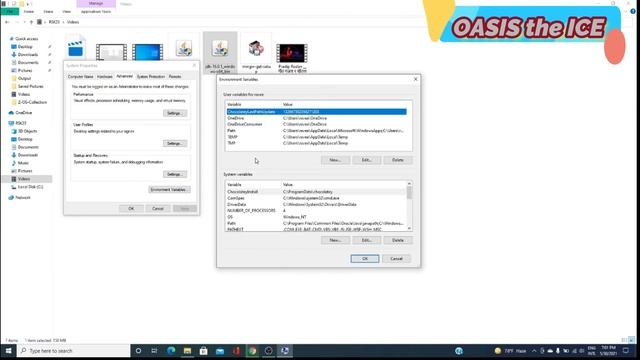Switch to Computer Name tab in System Properties

[80, 77]
